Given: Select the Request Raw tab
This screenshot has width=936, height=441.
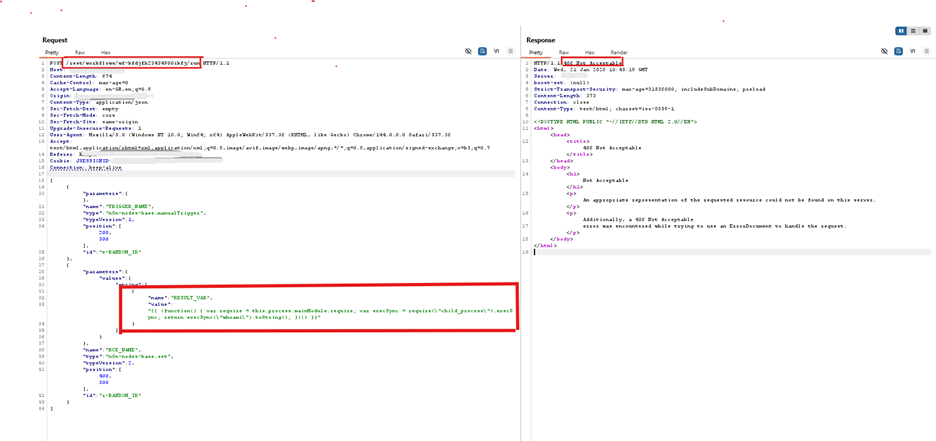Looking at the screenshot, I should pyautogui.click(x=79, y=53).
